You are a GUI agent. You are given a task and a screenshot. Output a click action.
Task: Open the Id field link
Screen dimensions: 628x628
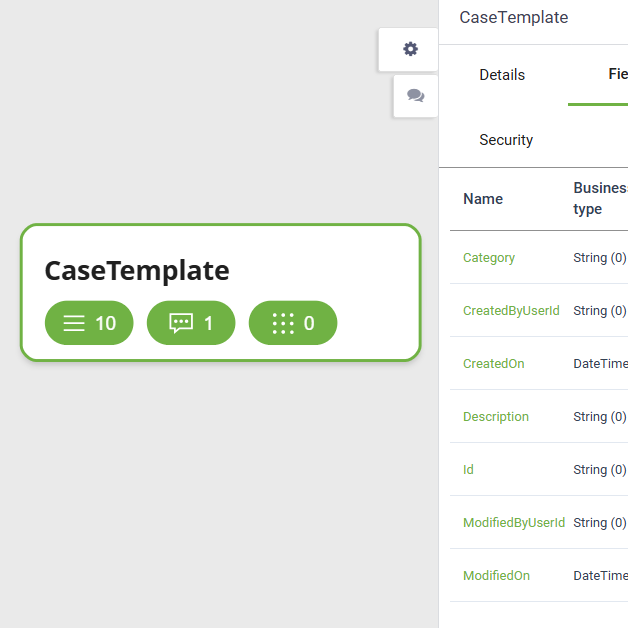pos(468,470)
